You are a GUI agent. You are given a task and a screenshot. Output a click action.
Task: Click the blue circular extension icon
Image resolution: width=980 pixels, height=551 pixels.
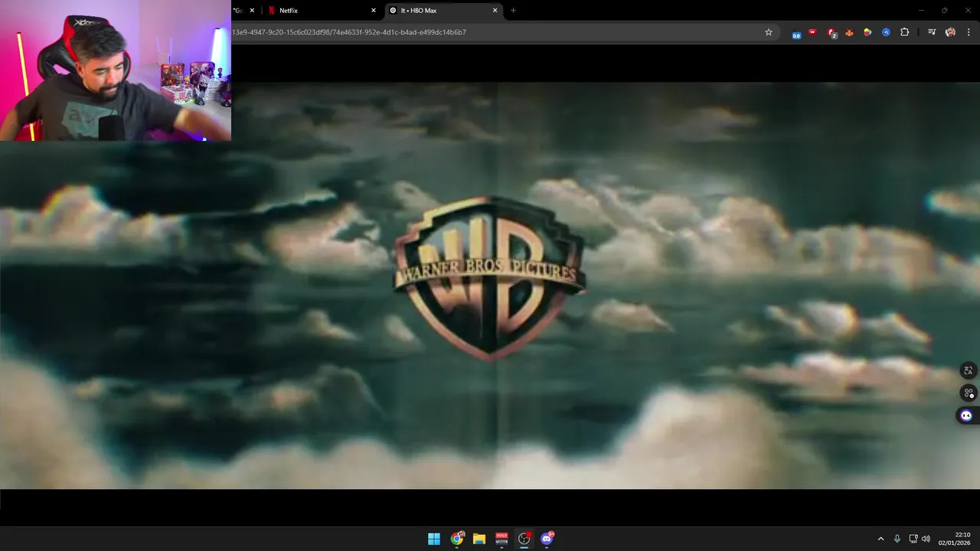(x=886, y=32)
